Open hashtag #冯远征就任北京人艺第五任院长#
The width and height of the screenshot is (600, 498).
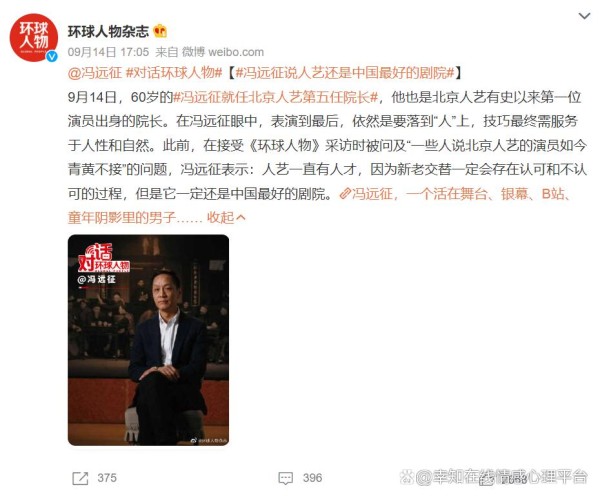(x=276, y=97)
